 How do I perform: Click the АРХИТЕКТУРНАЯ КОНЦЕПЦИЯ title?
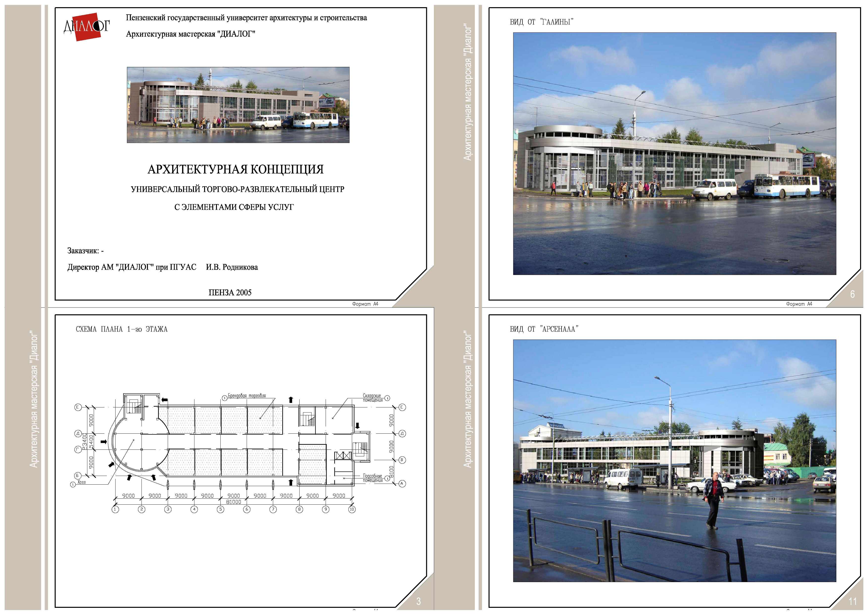[235, 169]
